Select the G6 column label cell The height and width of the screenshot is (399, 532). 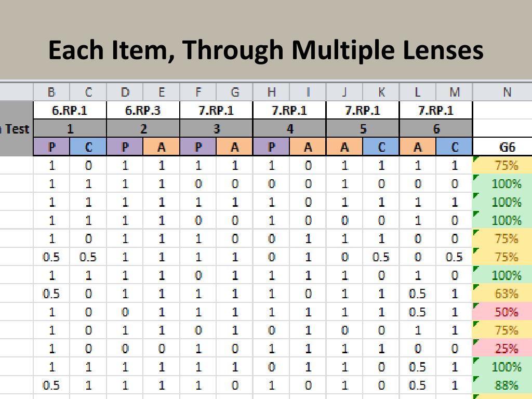point(507,147)
